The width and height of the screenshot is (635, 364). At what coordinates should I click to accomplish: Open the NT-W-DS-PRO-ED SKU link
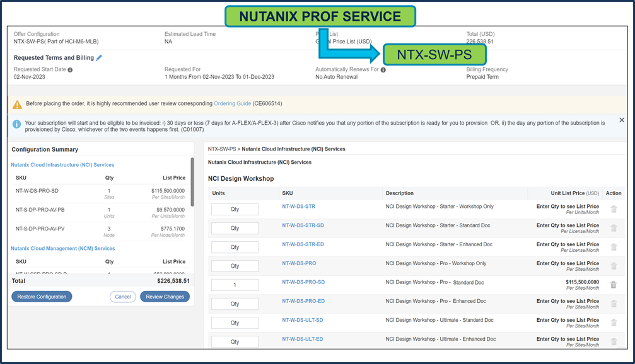click(303, 301)
